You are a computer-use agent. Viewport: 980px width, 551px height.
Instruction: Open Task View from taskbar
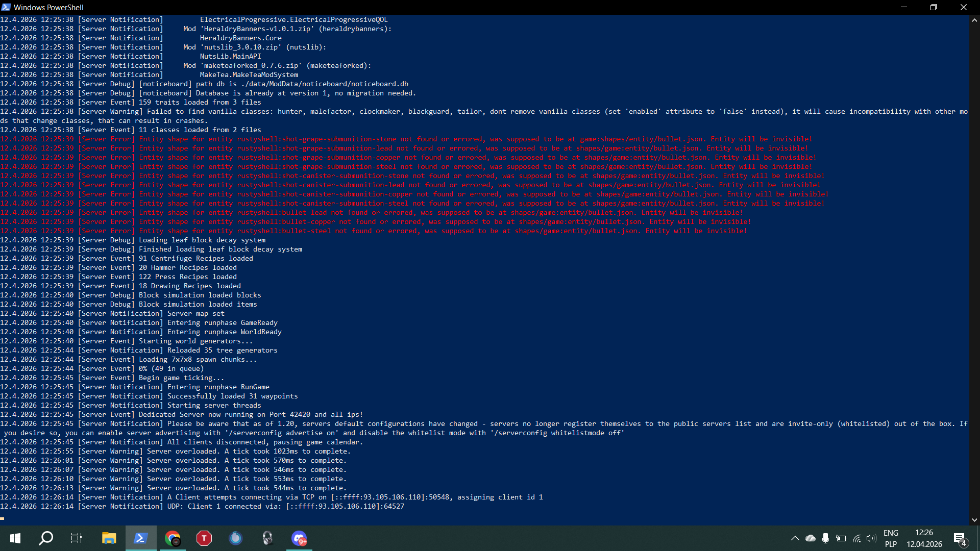(77, 538)
